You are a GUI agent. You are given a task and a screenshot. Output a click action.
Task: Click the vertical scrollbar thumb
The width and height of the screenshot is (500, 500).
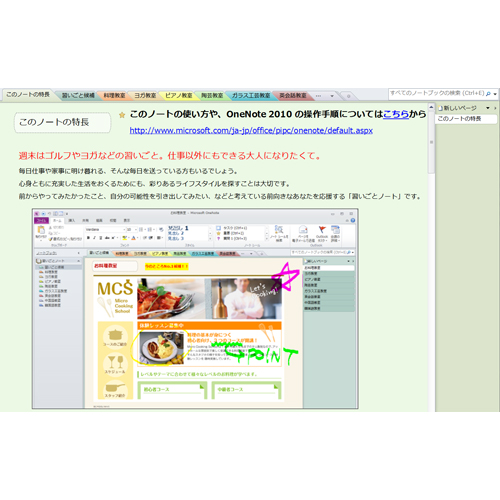point(431,143)
